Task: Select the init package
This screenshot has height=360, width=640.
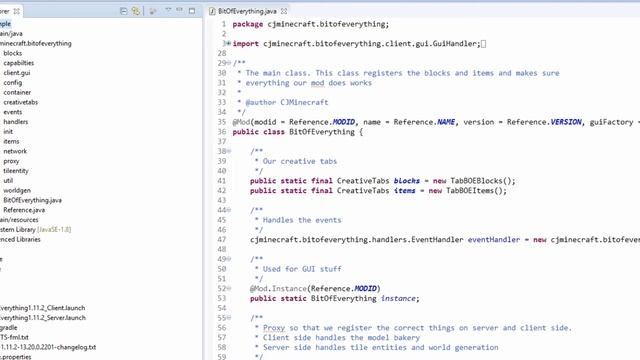Action: (8, 131)
